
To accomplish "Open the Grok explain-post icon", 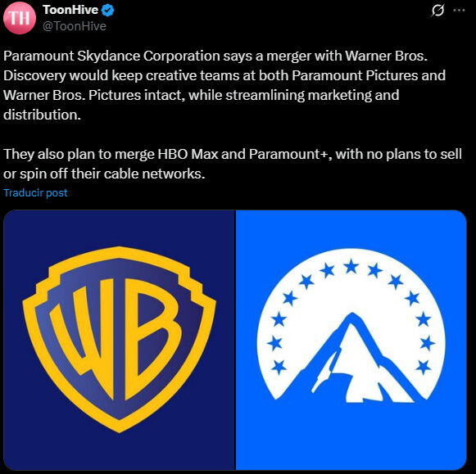I will [437, 11].
